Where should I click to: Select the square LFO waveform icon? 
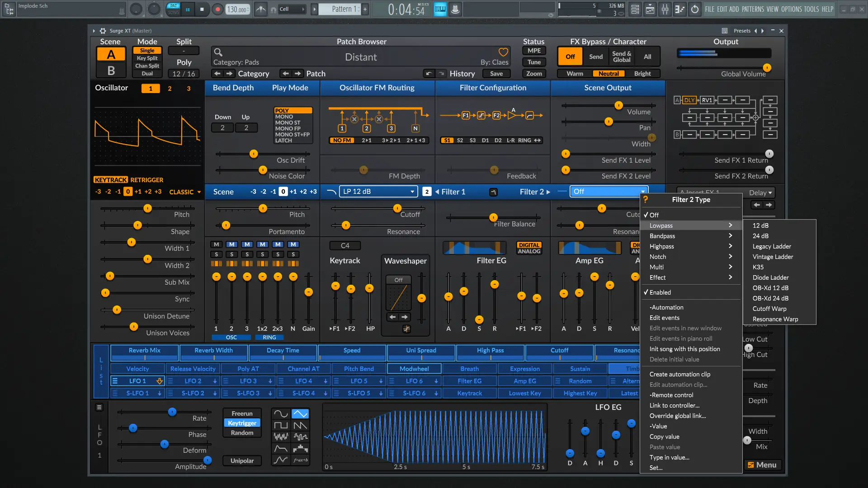(x=281, y=425)
